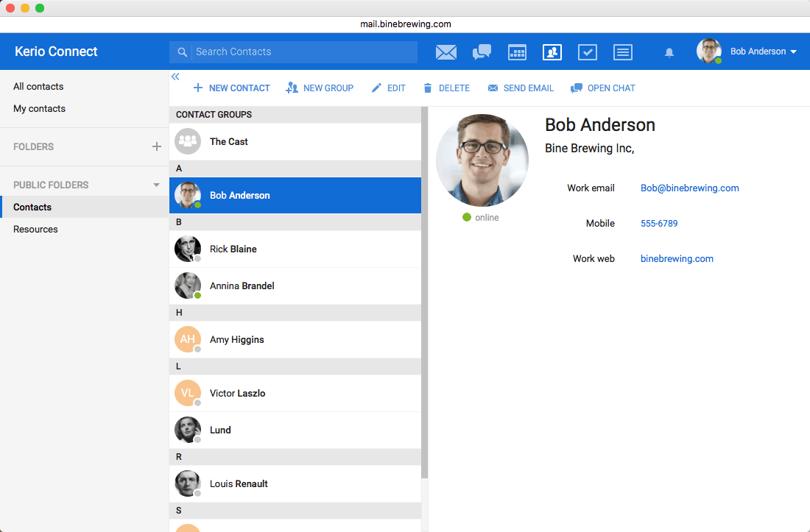The width and height of the screenshot is (810, 532).
Task: Click Open Chat button
Action: [x=603, y=88]
